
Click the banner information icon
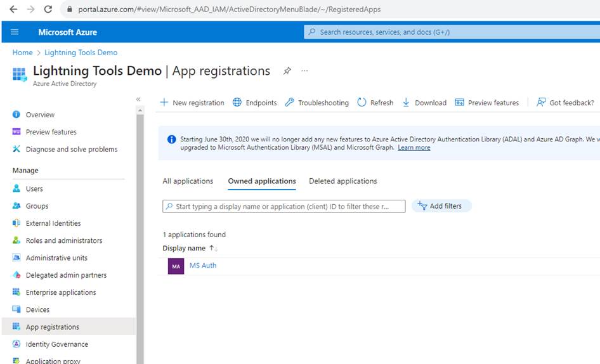pos(171,140)
